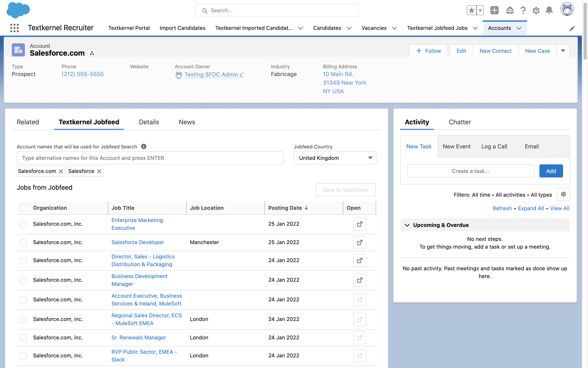
Task: Open the Notifications bell
Action: coord(549,10)
